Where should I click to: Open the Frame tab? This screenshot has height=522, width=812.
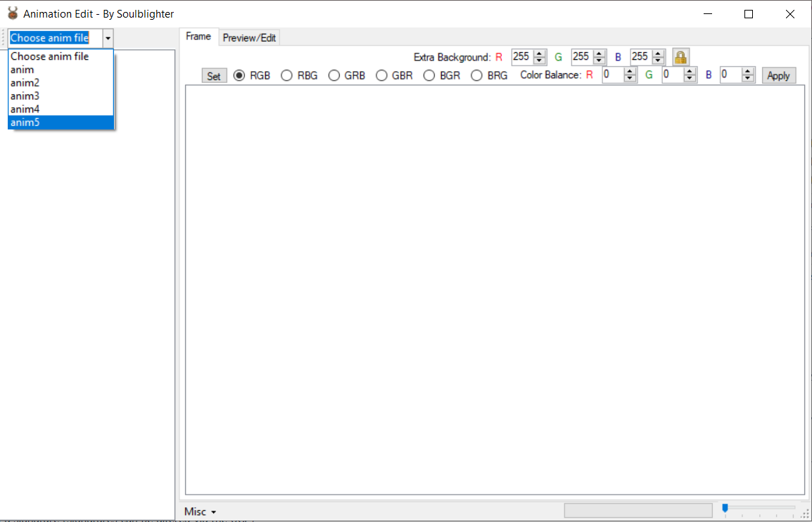198,37
